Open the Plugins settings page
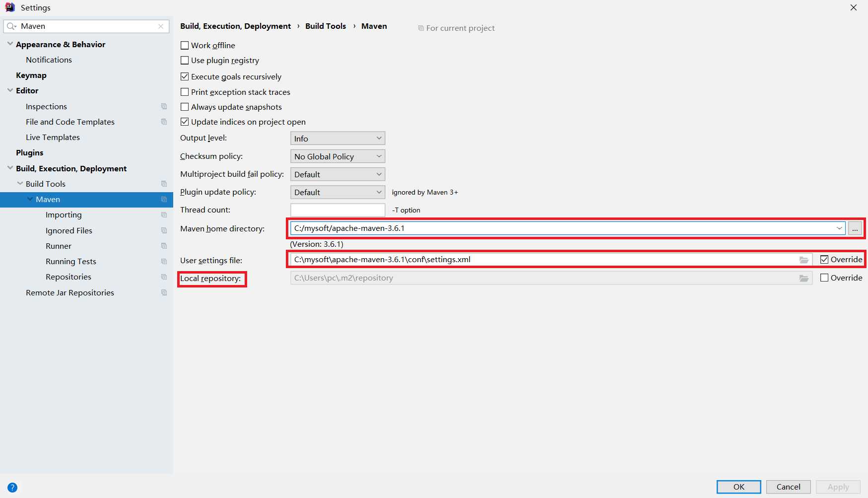868x498 pixels. click(30, 152)
